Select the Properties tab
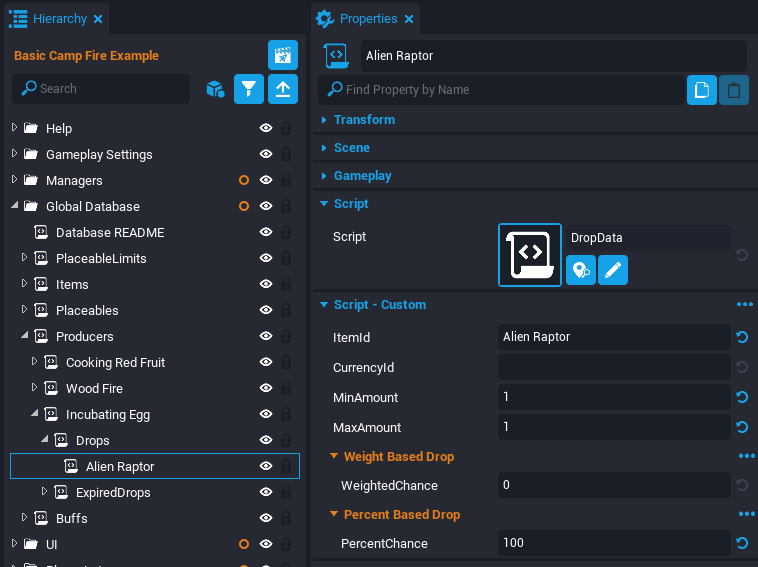The image size is (758, 567). (x=367, y=19)
